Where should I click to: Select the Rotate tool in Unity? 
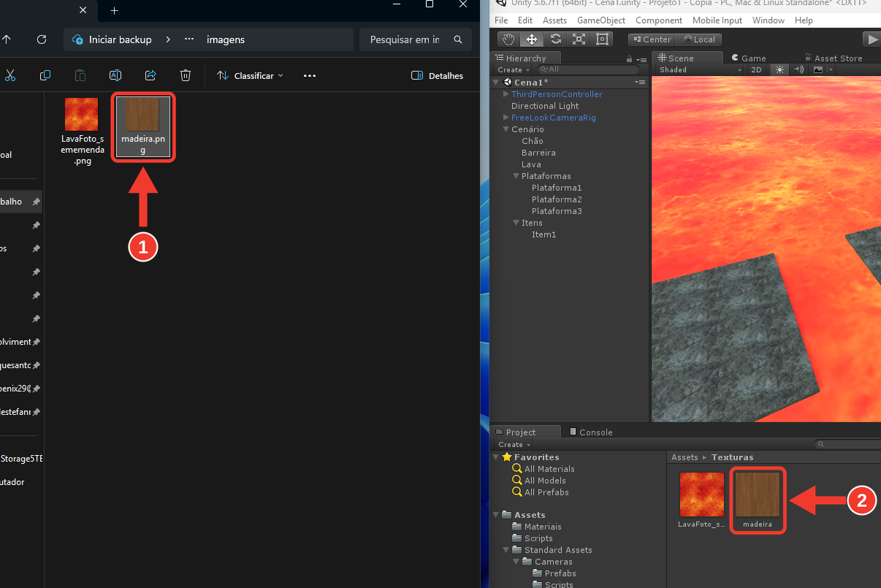pos(555,39)
